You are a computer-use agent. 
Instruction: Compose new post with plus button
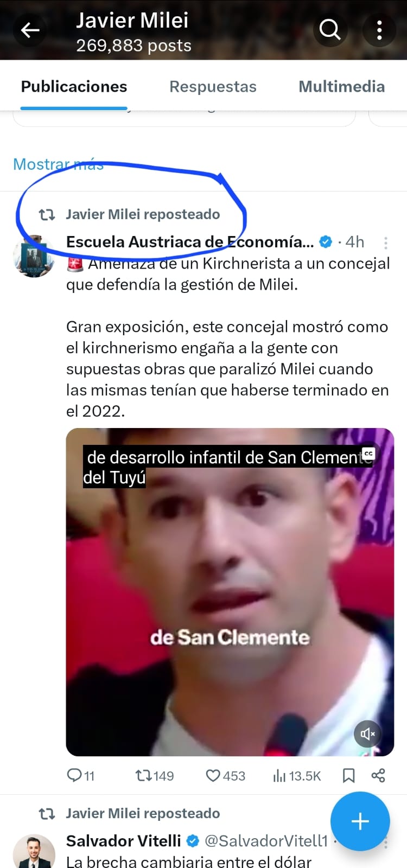[360, 821]
